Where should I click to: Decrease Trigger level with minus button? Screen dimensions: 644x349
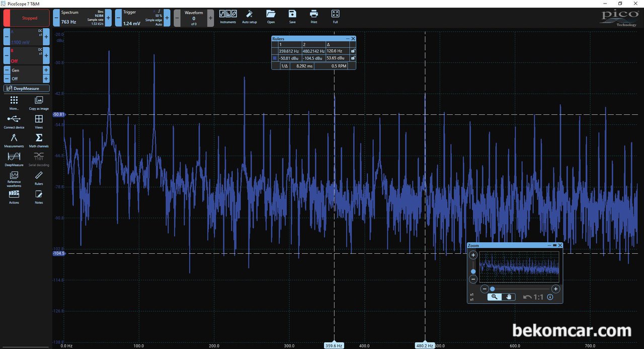pyautogui.click(x=118, y=18)
